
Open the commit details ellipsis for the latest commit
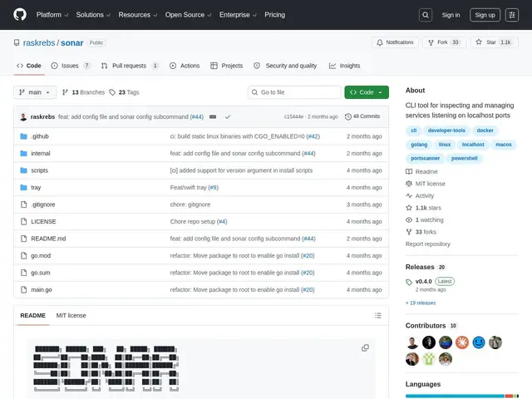213,116
